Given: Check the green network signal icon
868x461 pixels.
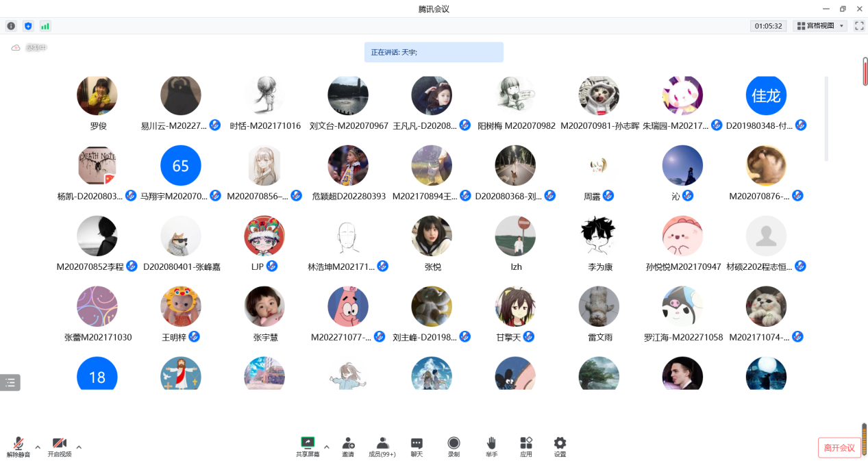Looking at the screenshot, I should point(45,26).
